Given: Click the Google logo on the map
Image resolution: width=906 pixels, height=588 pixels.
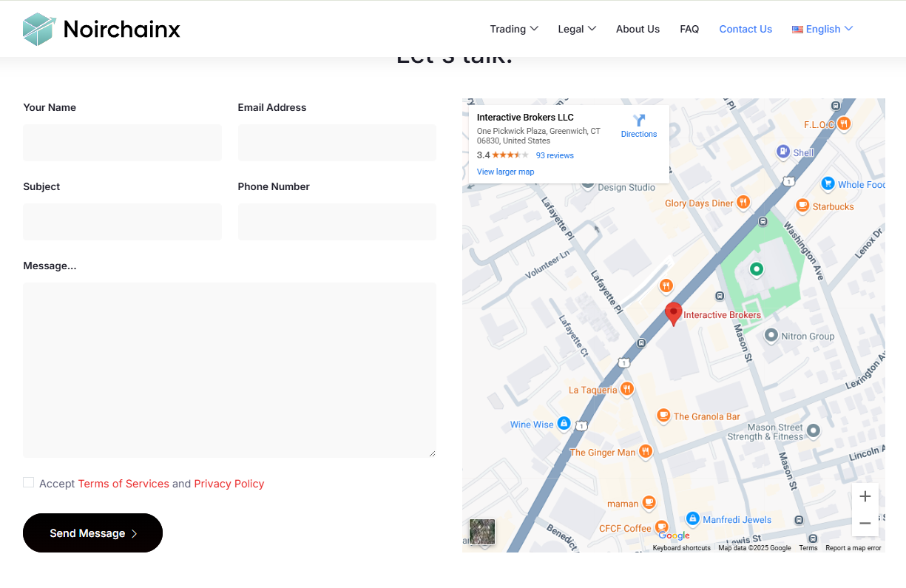Looking at the screenshot, I should [674, 535].
